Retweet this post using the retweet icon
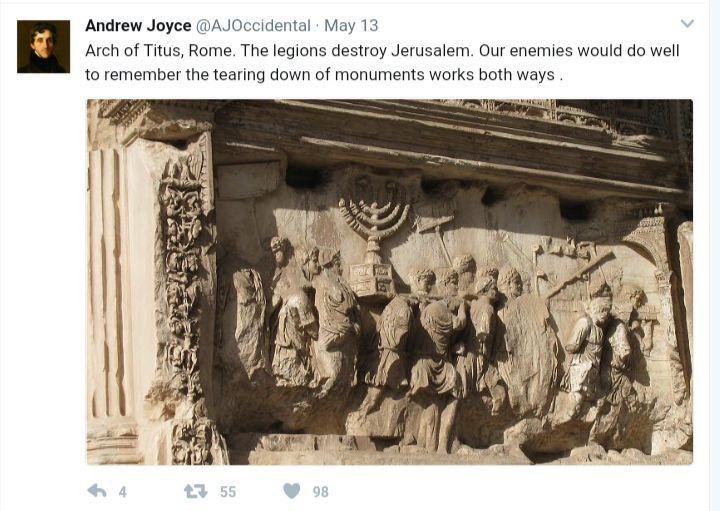Viewport: 720px width, 511px height. (196, 492)
